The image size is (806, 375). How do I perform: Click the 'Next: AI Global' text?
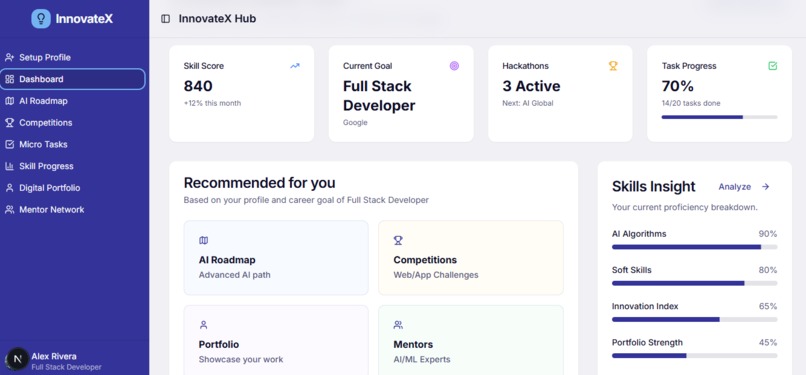click(528, 103)
